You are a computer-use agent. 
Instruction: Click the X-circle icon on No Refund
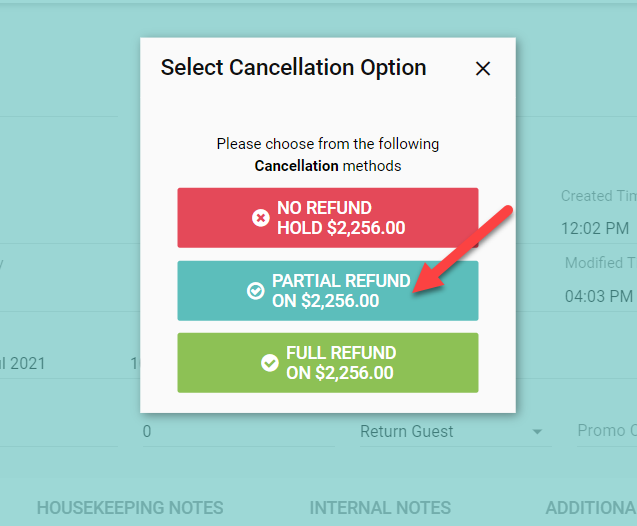click(261, 218)
